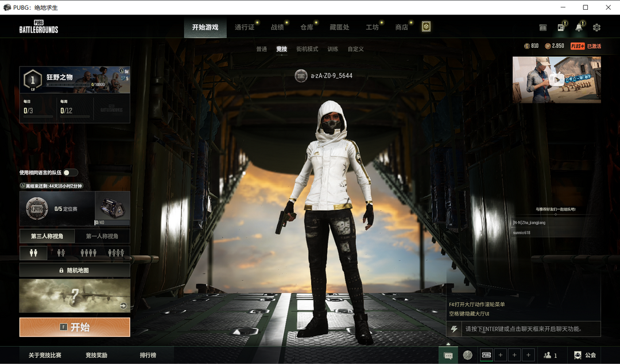620x364 pixels.
Task: Click the arrow on the random map preview
Action: coord(123,305)
